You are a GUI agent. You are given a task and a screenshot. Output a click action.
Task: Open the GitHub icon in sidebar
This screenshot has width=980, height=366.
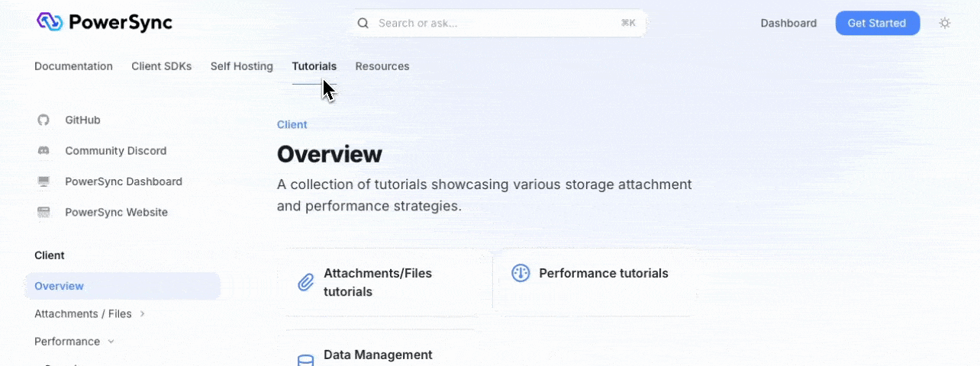(44, 120)
